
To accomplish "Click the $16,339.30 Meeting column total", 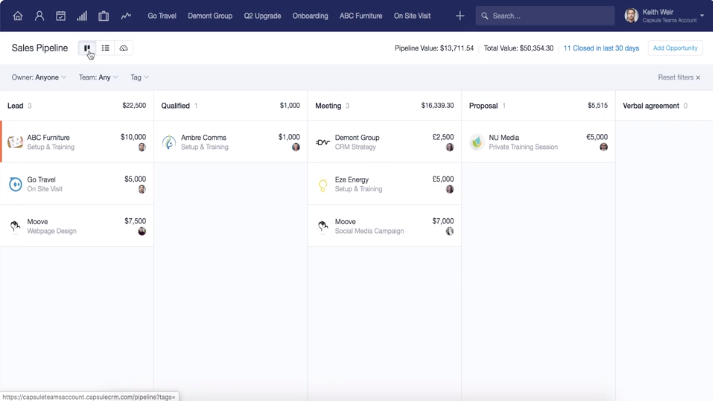I will [x=437, y=105].
